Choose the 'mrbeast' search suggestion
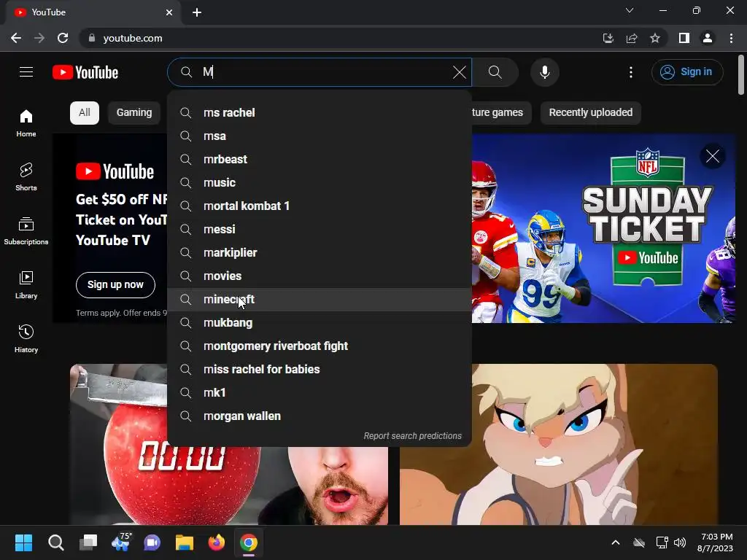This screenshot has height=560, width=747. pos(320,160)
